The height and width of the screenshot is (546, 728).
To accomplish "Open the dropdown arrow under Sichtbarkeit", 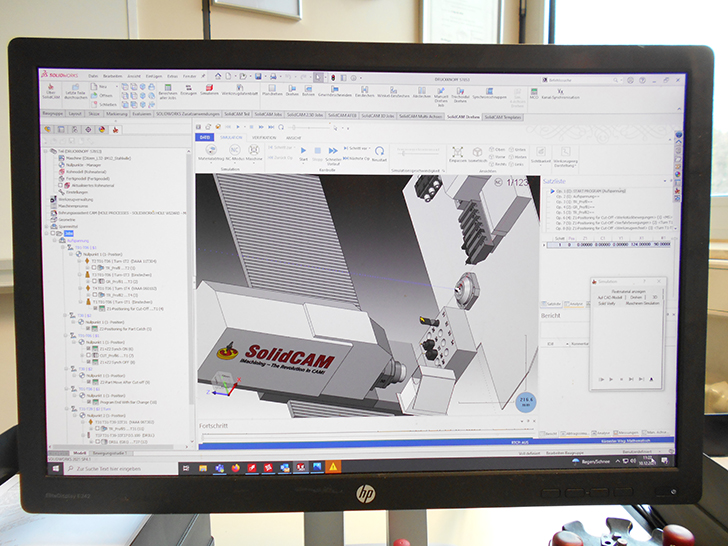I will tap(541, 166).
